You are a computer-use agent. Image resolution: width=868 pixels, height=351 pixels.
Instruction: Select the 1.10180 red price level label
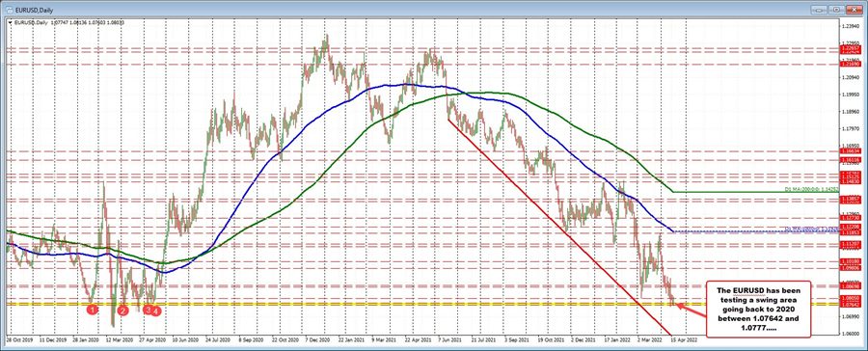coord(851,260)
